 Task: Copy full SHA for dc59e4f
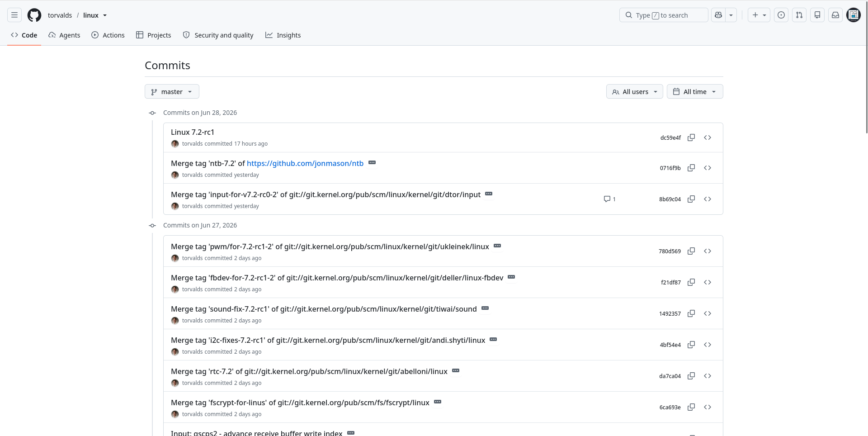click(x=691, y=137)
